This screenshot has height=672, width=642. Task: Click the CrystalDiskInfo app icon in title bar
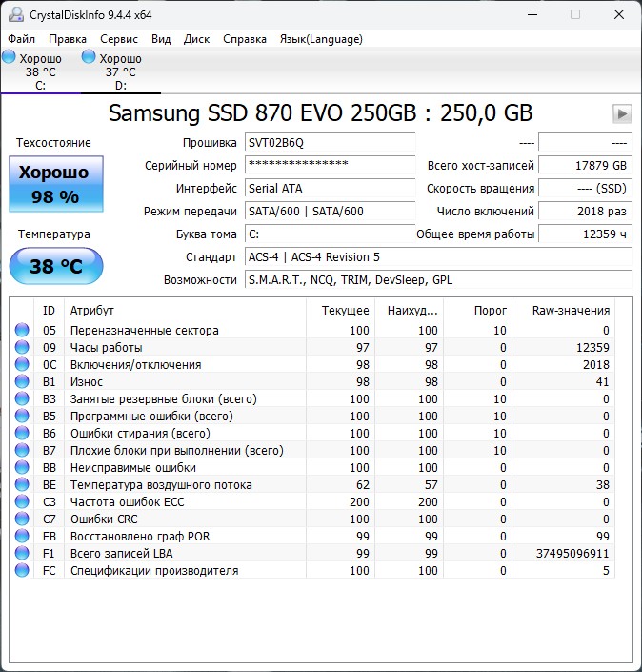point(16,15)
